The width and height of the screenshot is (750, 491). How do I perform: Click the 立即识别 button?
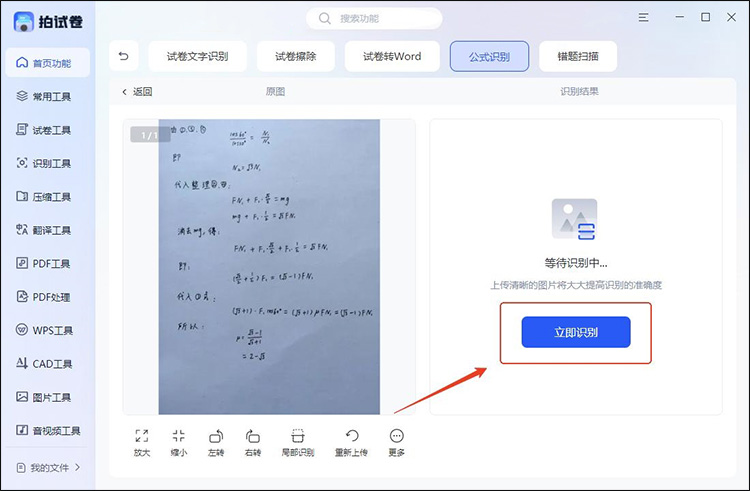[576, 332]
